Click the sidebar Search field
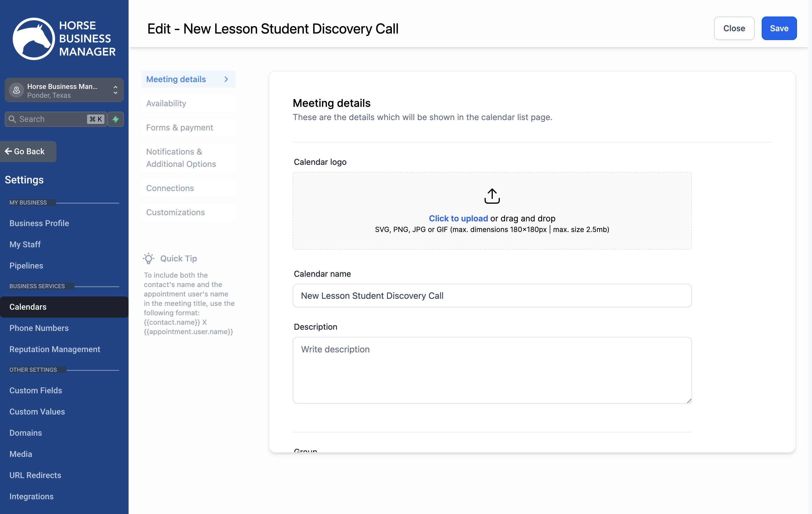 (x=56, y=119)
